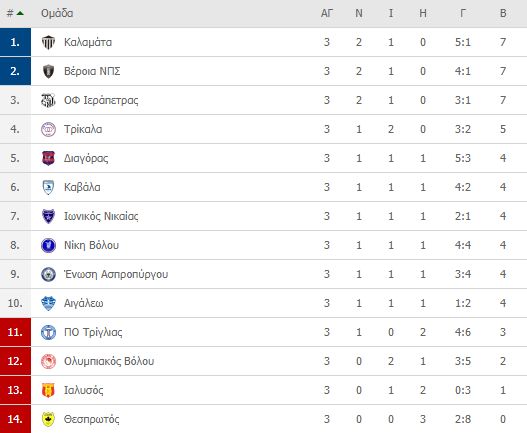This screenshot has width=527, height=433.
Task: Click the ΑΓ column header
Action: (327, 13)
